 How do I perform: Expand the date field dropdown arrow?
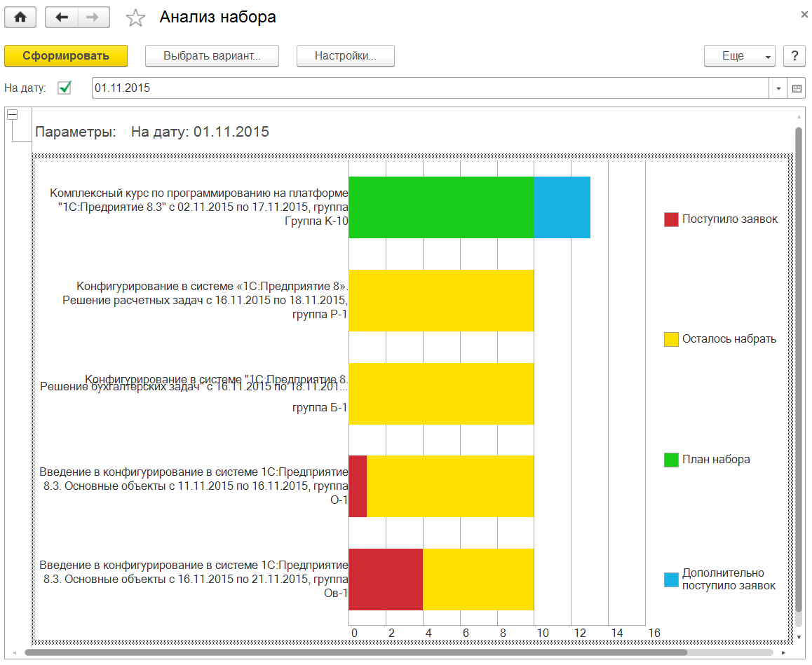[x=779, y=88]
